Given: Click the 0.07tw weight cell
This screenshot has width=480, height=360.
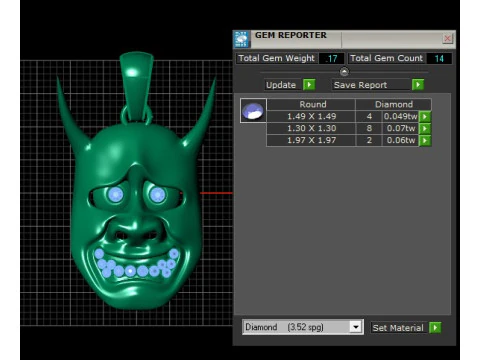Looking at the screenshot, I should [x=400, y=128].
